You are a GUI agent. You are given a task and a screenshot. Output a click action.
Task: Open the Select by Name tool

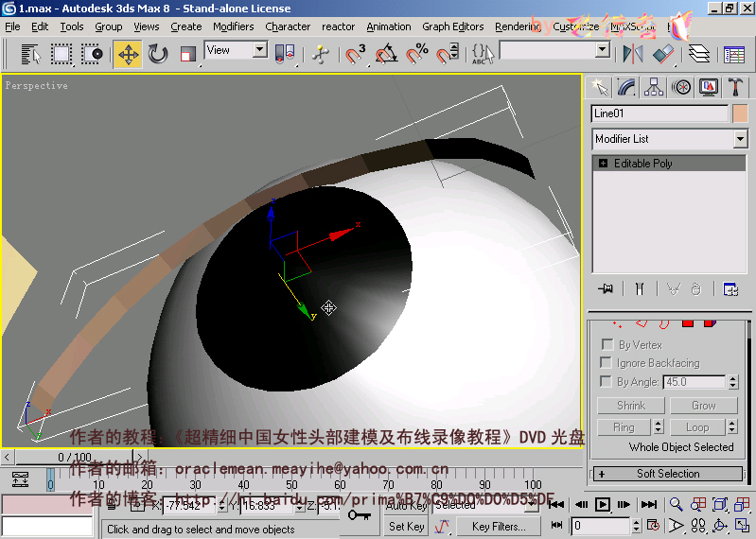click(31, 54)
